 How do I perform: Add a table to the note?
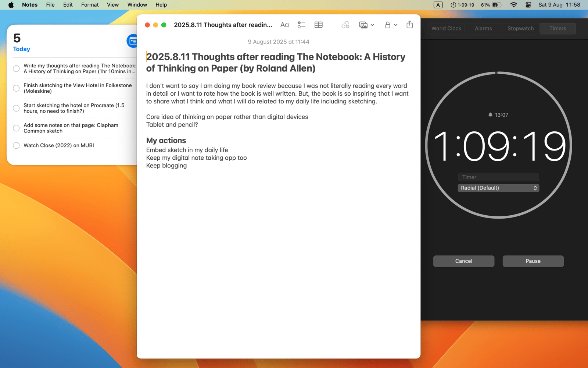coord(319,25)
